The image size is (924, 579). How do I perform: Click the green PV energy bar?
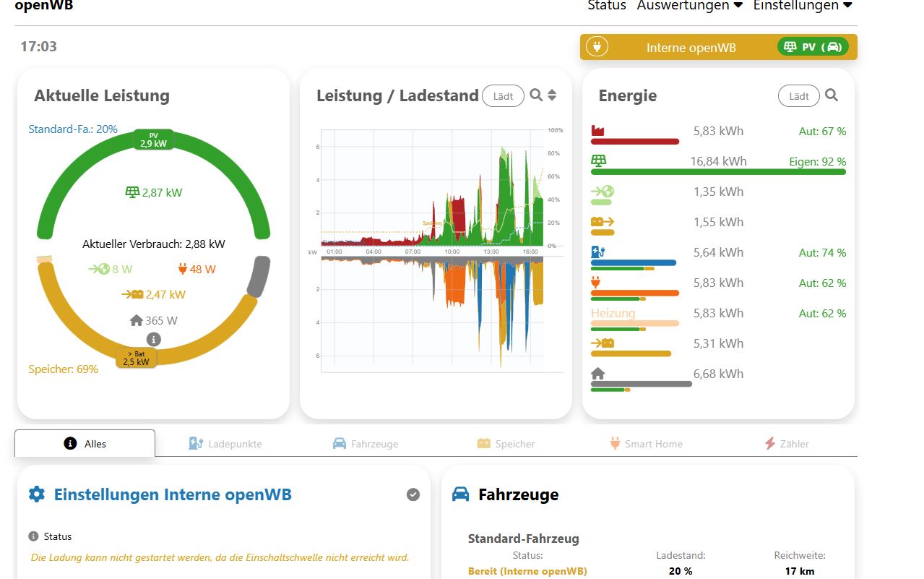(x=718, y=172)
